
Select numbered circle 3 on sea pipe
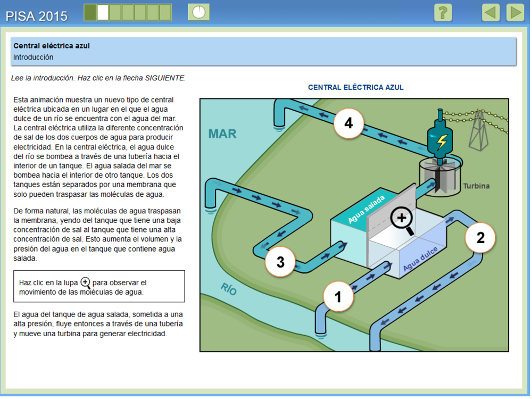(x=280, y=261)
